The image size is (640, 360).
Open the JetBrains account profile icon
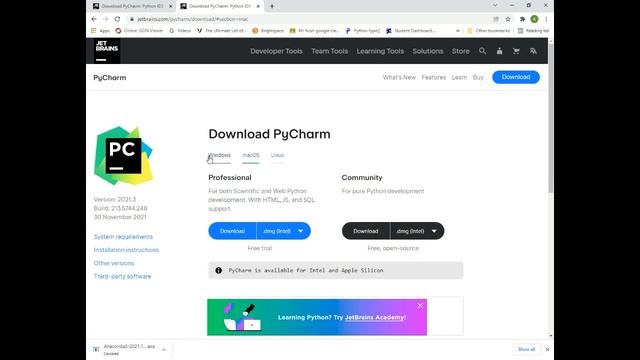coord(499,51)
